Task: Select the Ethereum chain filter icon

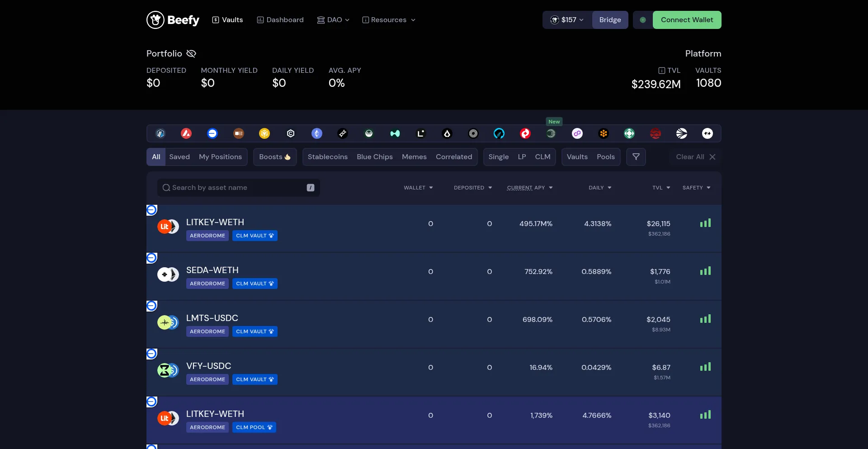Action: (317, 133)
